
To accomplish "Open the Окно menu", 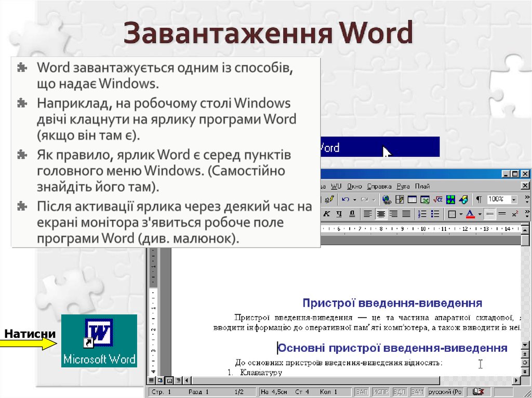I will (x=354, y=185).
